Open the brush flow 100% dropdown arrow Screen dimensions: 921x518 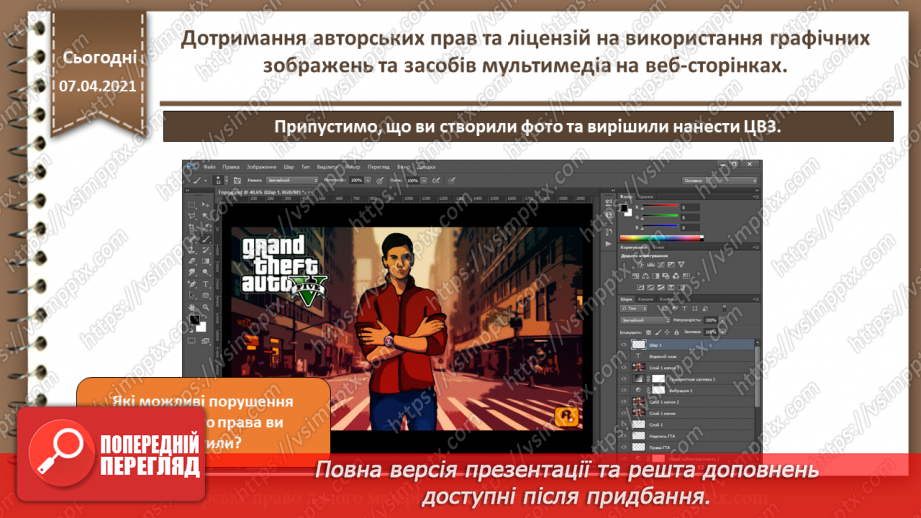pyautogui.click(x=423, y=180)
